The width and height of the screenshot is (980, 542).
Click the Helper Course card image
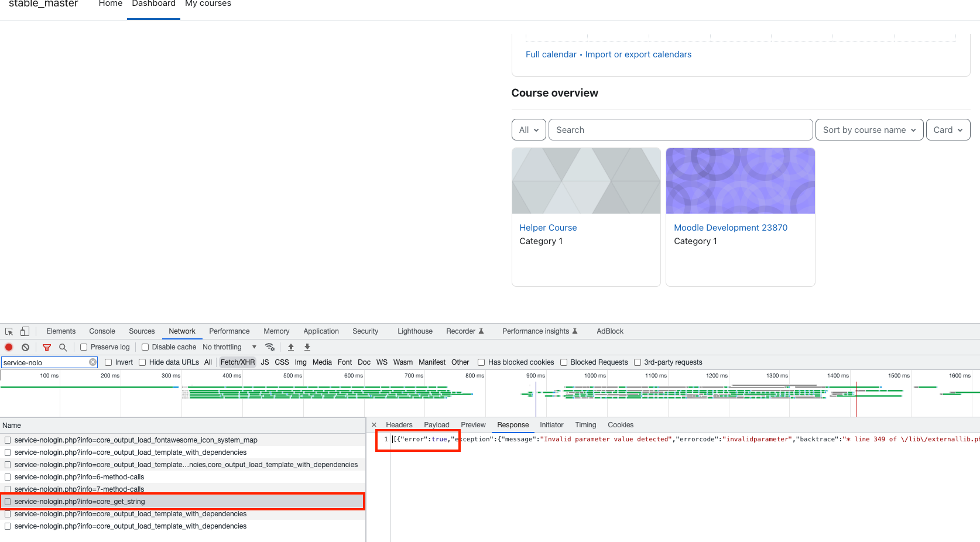click(586, 181)
